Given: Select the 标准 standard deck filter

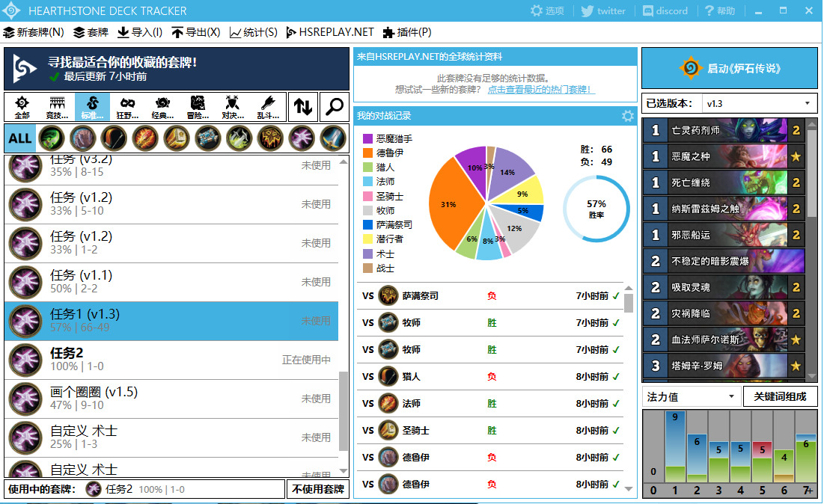Looking at the screenshot, I should pos(92,107).
